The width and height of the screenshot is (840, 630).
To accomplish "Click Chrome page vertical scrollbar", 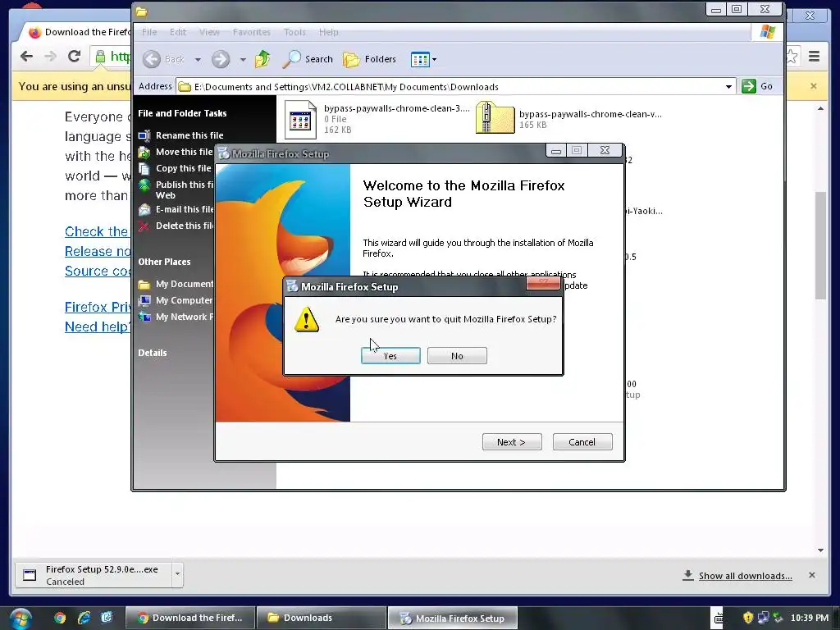I will pos(820,244).
